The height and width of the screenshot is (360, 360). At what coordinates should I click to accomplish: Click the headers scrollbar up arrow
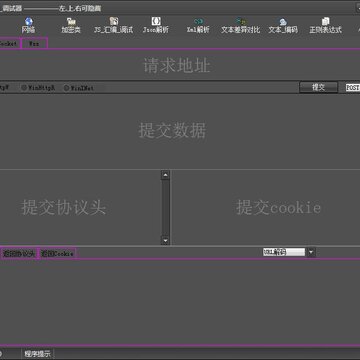165,175
